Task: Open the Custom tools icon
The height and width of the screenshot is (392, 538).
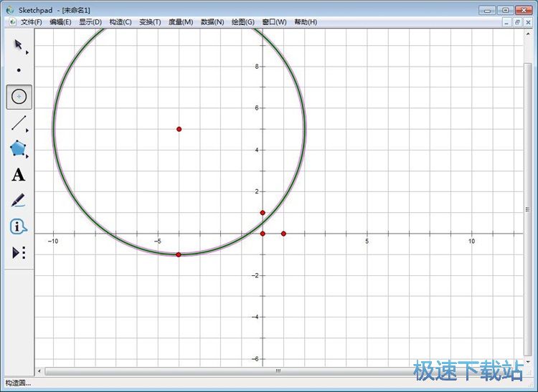Action: coord(19,252)
